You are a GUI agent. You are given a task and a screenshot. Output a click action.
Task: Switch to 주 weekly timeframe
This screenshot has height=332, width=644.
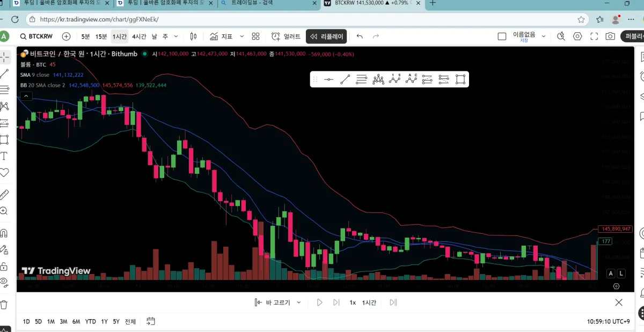click(x=165, y=36)
